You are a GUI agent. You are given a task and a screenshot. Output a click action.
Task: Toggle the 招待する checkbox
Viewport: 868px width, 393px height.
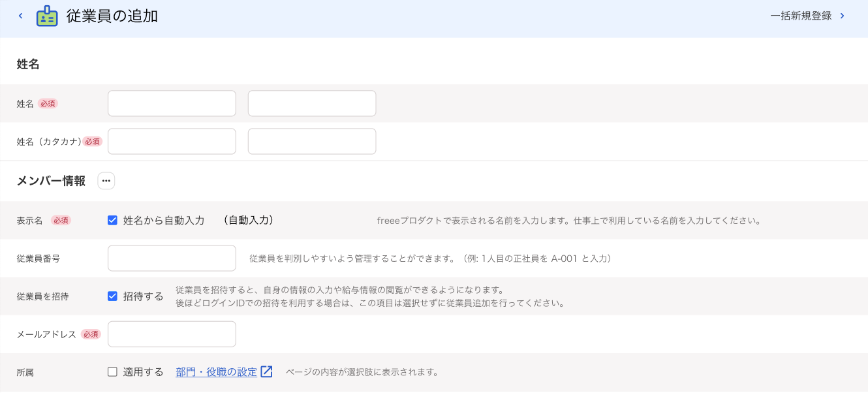tap(112, 296)
